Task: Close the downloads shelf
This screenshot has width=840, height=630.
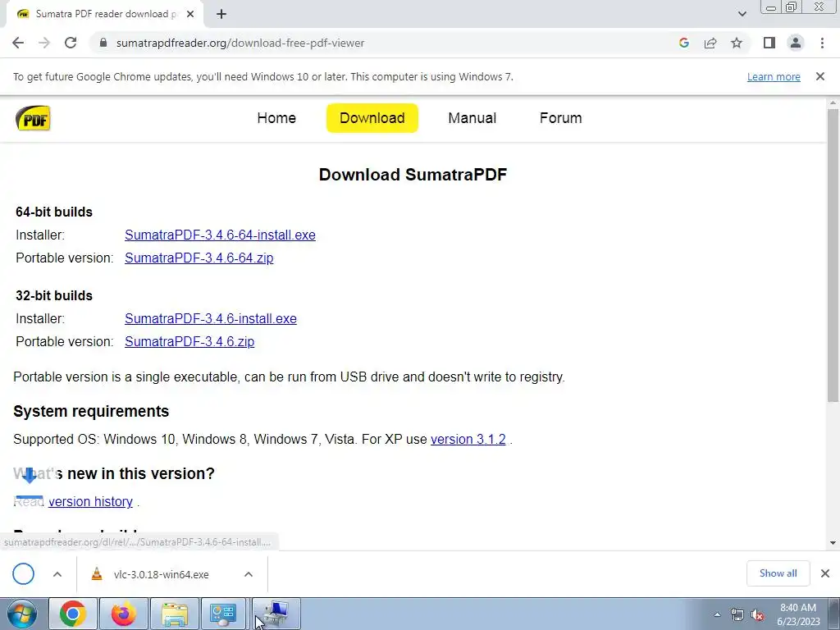Action: [x=825, y=573]
